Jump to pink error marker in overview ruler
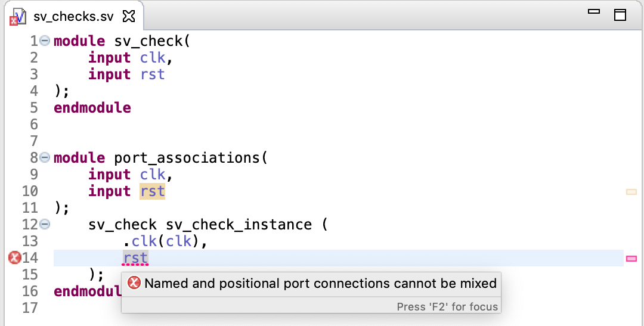This screenshot has width=644, height=326. pos(631,258)
